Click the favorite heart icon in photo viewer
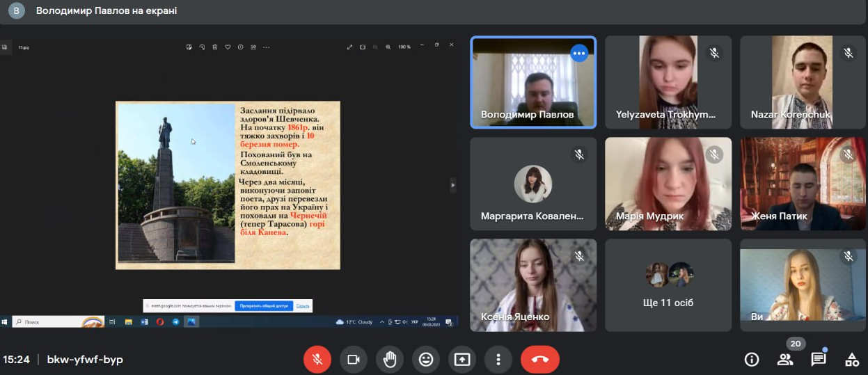Viewport: 868px width, 375px height. click(x=228, y=47)
